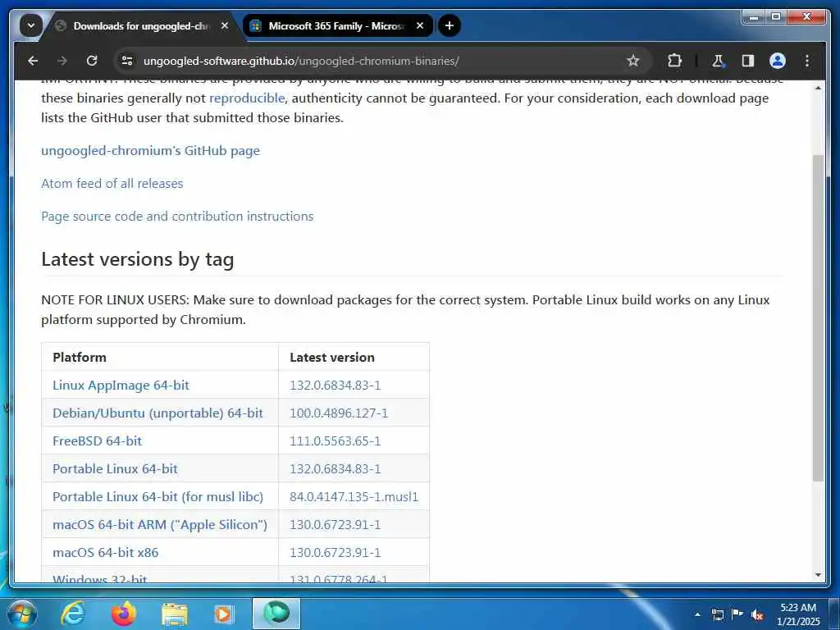Click version 132.0.6834.83-1 for Linux AppImage
Image resolution: width=840 pixels, height=630 pixels.
(336, 386)
